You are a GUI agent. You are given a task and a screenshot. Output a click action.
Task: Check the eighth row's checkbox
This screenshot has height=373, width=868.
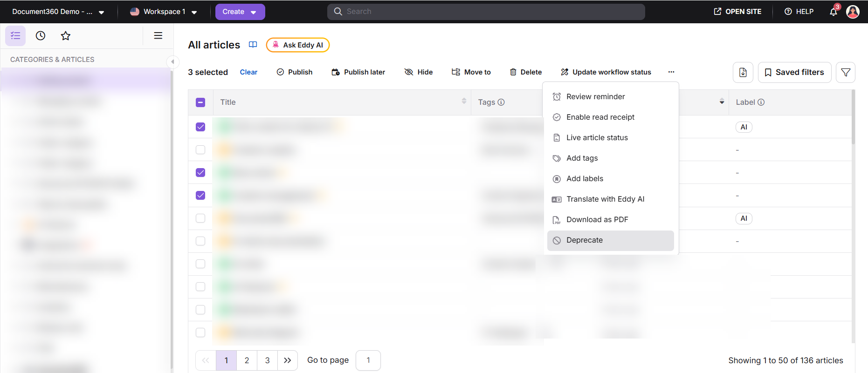[200, 287]
